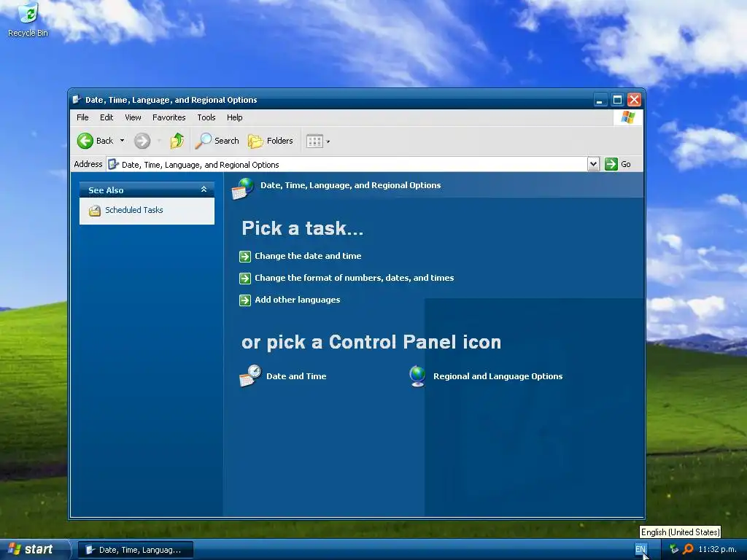
Task: Open the Search toolbar button
Action: (217, 141)
